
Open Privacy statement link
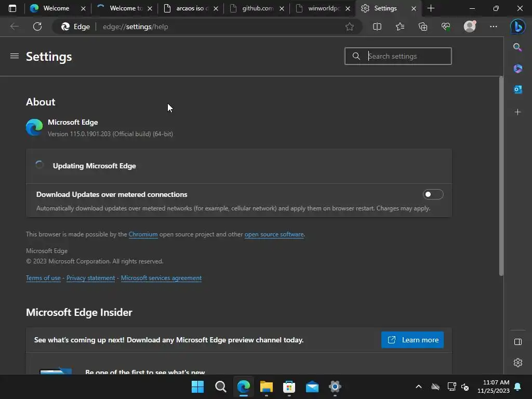pyautogui.click(x=90, y=278)
